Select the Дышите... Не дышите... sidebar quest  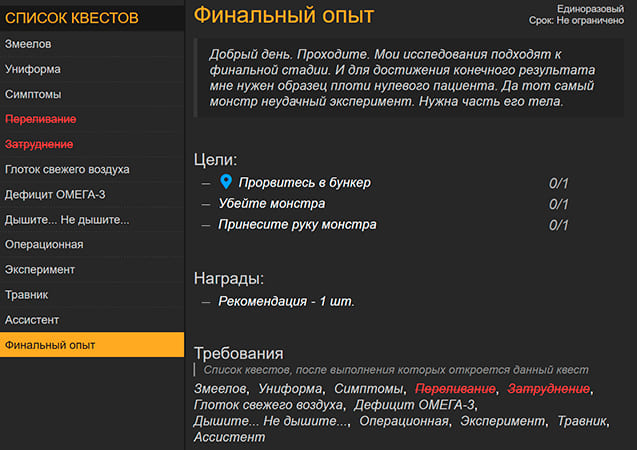(67, 219)
